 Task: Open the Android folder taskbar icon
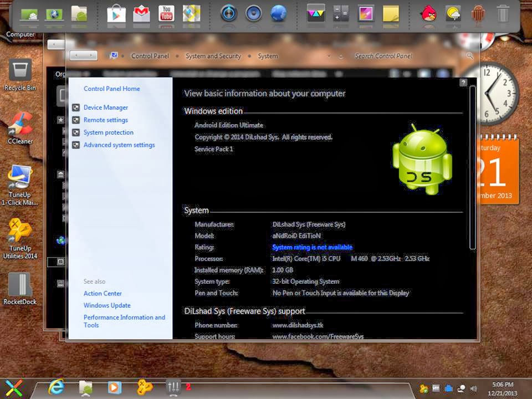click(85, 387)
